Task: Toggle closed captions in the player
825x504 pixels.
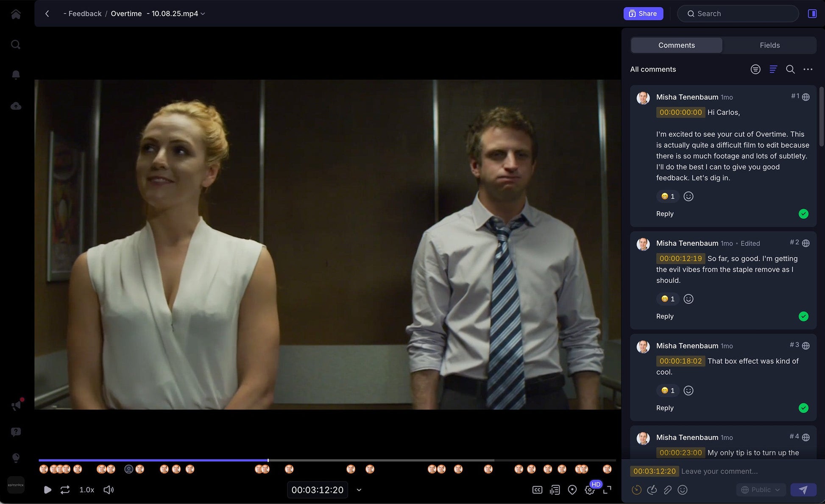Action: (538, 490)
